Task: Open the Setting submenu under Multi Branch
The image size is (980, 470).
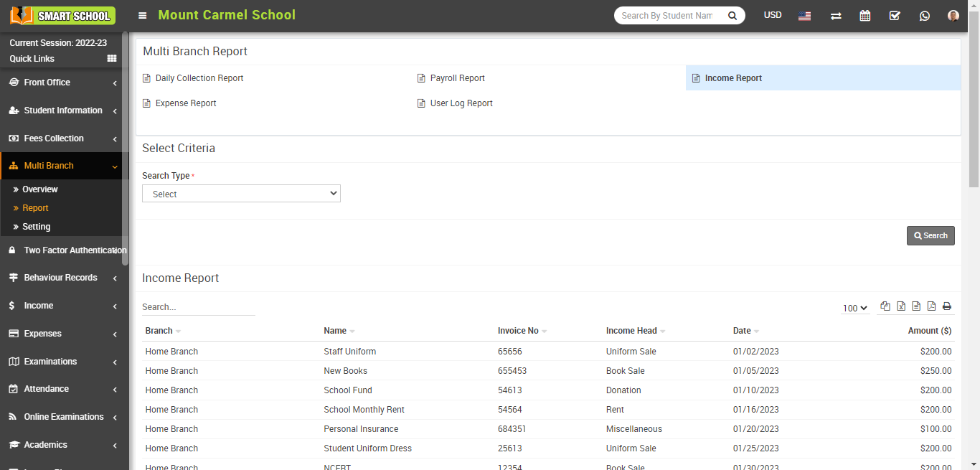Action: tap(37, 227)
